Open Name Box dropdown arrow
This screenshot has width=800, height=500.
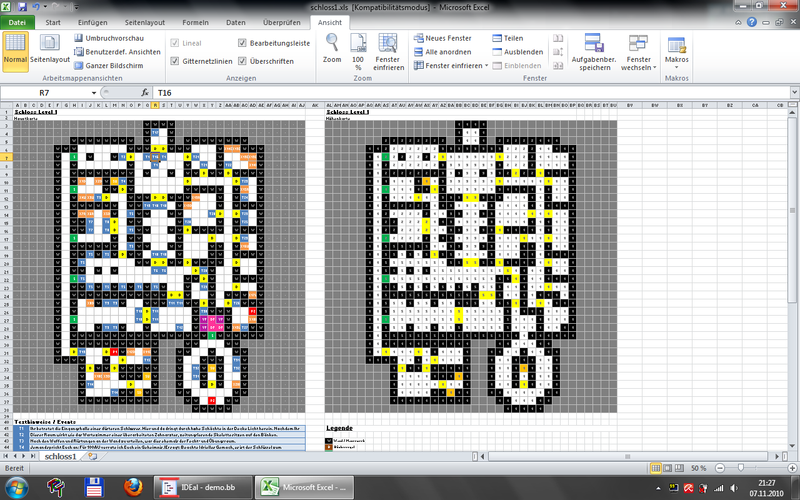(94, 93)
